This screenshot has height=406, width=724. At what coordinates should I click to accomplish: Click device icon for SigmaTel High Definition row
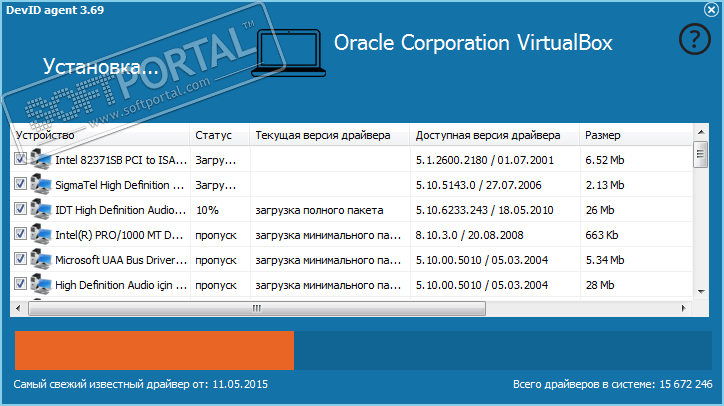coord(41,184)
